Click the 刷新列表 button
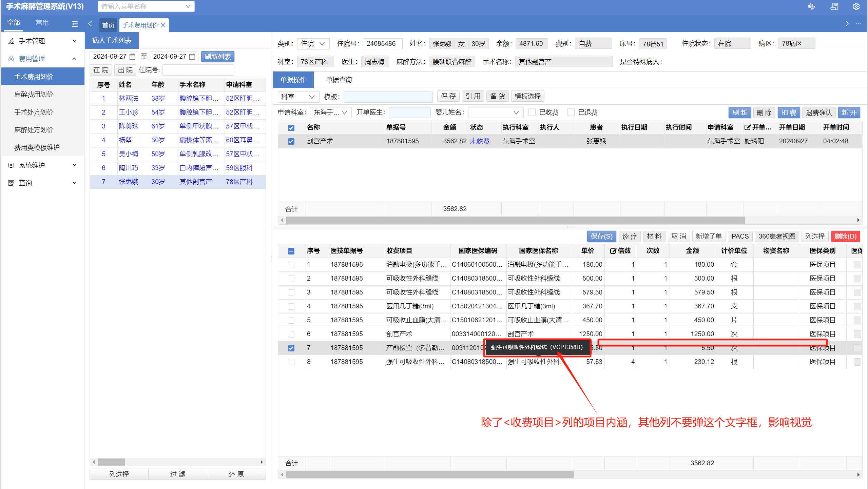This screenshot has height=489, width=868. pyautogui.click(x=217, y=57)
